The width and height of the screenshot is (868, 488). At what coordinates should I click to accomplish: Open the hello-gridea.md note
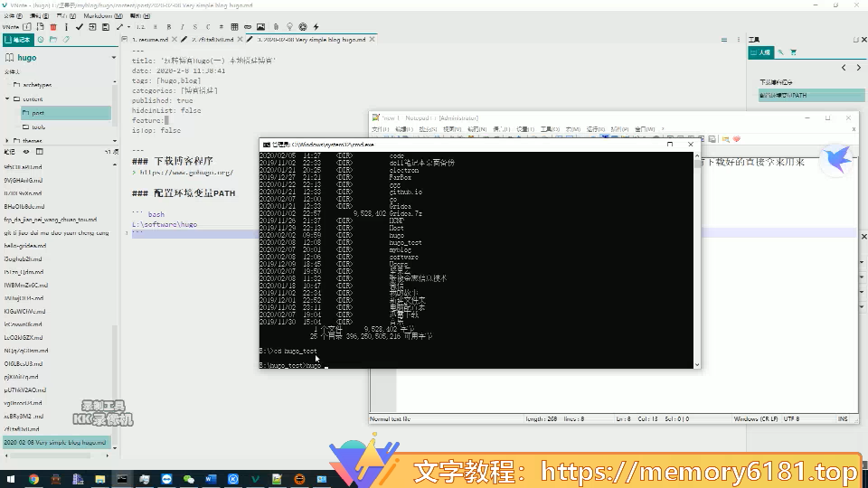click(25, 246)
